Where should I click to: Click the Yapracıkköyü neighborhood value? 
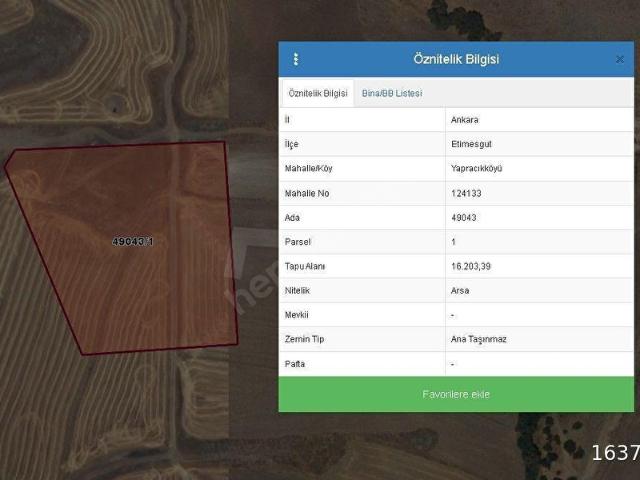[477, 168]
